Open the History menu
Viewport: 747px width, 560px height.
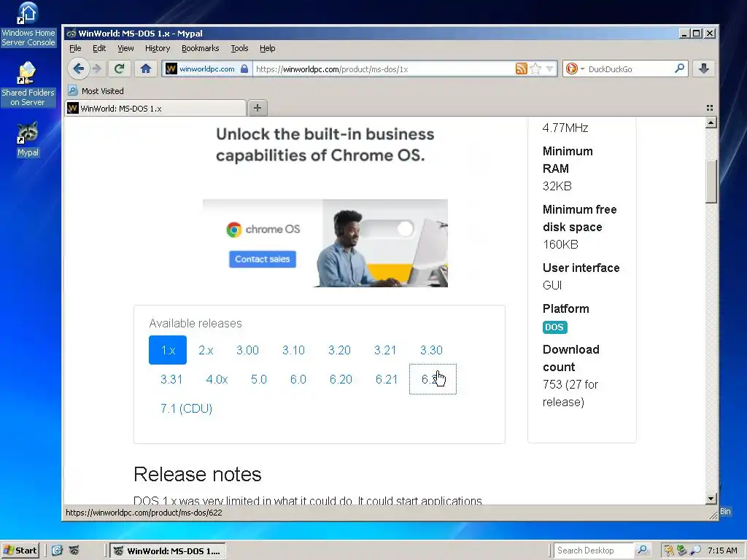[x=158, y=48]
